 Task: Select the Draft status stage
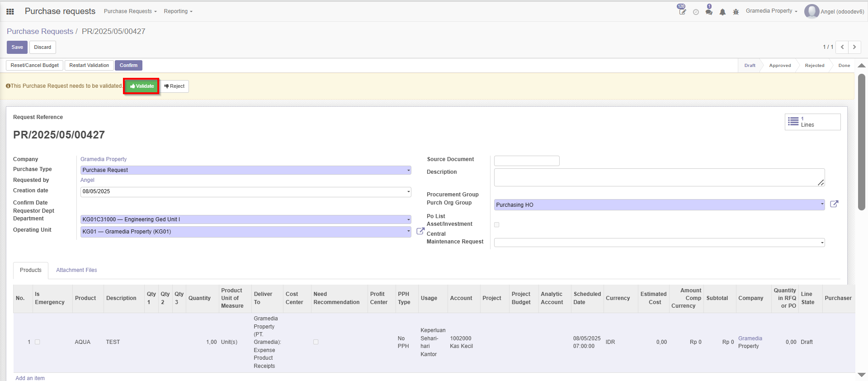[750, 66]
